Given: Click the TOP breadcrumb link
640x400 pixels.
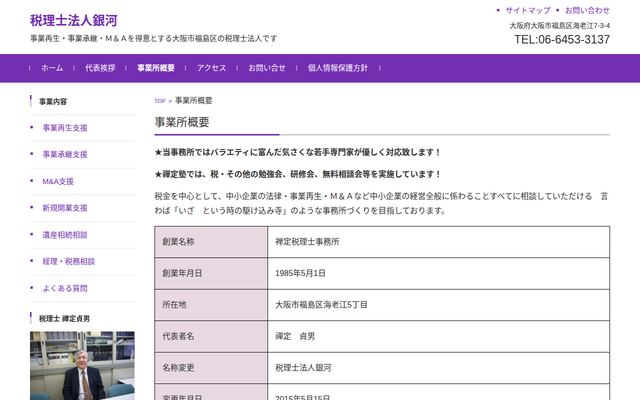Looking at the screenshot, I should click(x=160, y=101).
